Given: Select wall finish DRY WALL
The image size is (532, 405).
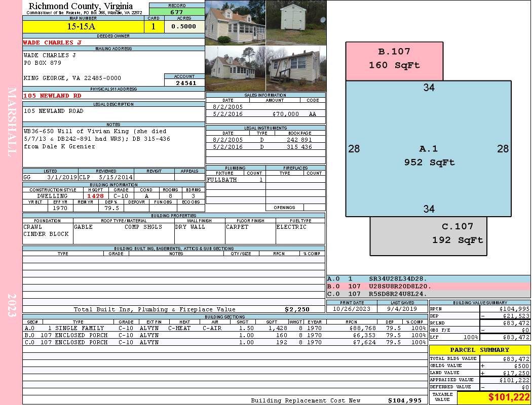Looking at the screenshot, I should click(x=190, y=227).
